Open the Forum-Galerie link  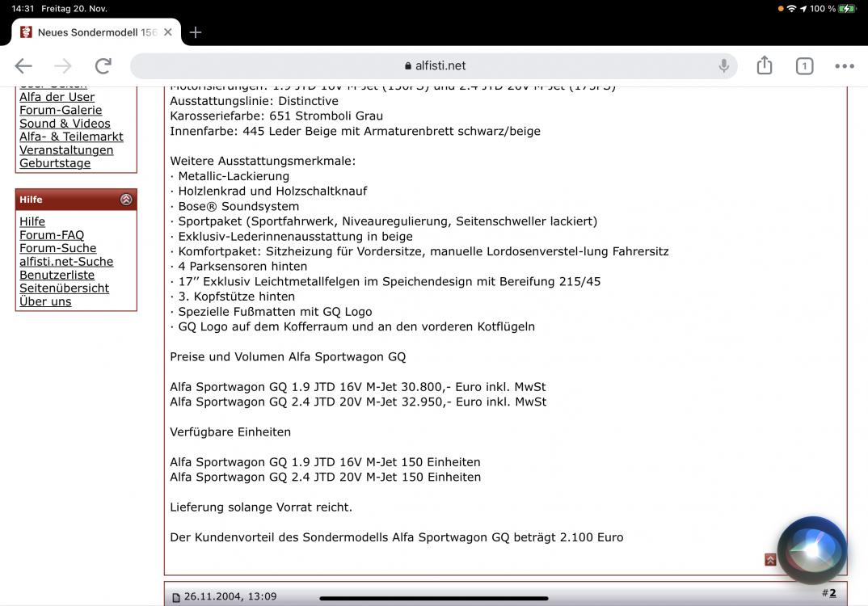click(61, 110)
